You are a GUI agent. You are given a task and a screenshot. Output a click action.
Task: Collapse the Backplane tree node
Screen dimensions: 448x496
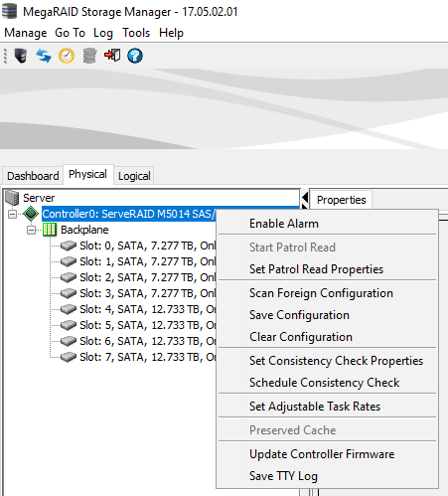click(x=31, y=230)
